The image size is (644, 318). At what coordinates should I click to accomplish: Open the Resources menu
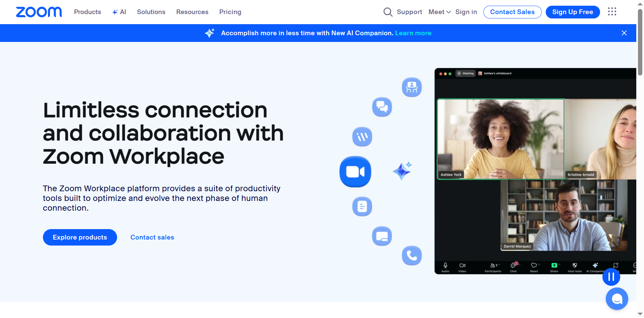pos(192,12)
